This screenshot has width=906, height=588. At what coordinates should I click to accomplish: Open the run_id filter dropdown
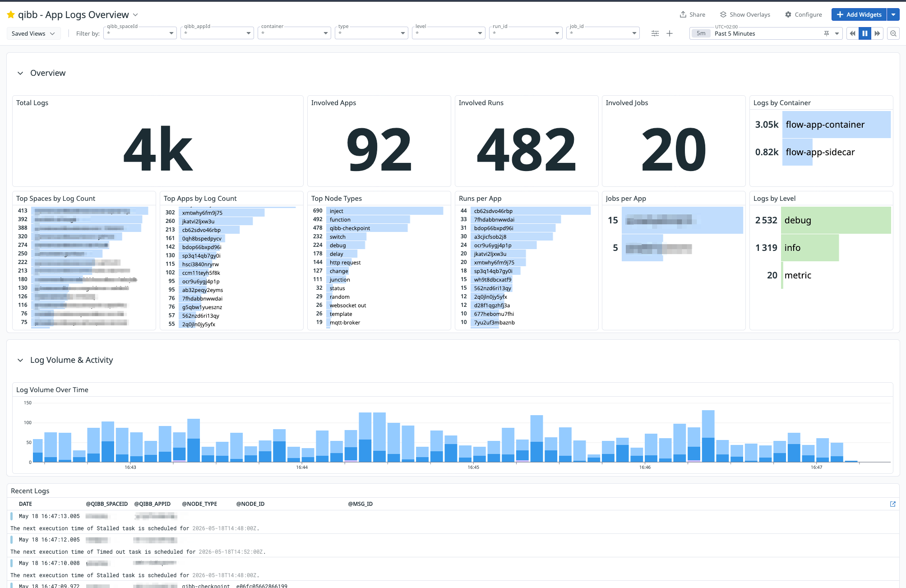pos(526,33)
